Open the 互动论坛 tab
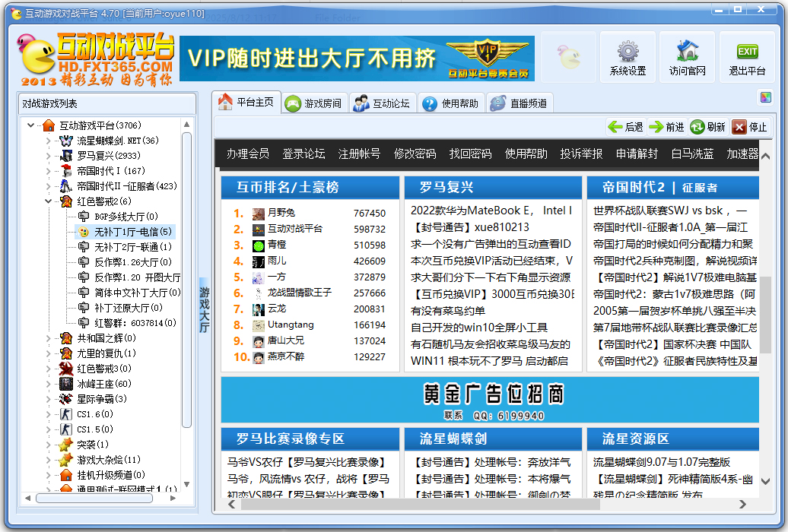The image size is (788, 532). coord(382,103)
